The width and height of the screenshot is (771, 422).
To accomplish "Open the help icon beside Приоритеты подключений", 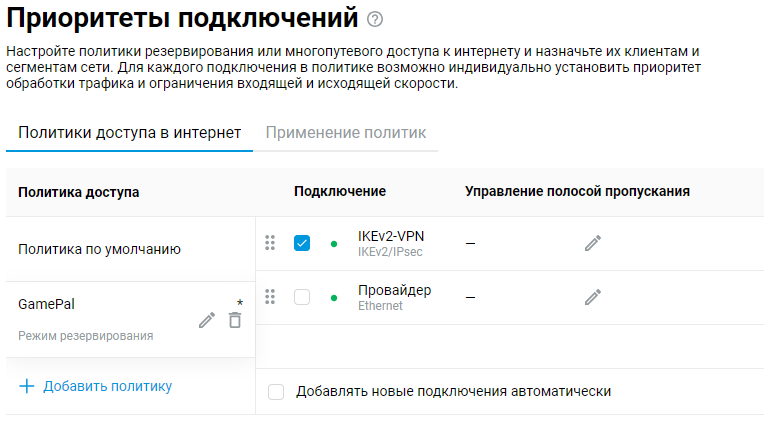I will coord(375,19).
